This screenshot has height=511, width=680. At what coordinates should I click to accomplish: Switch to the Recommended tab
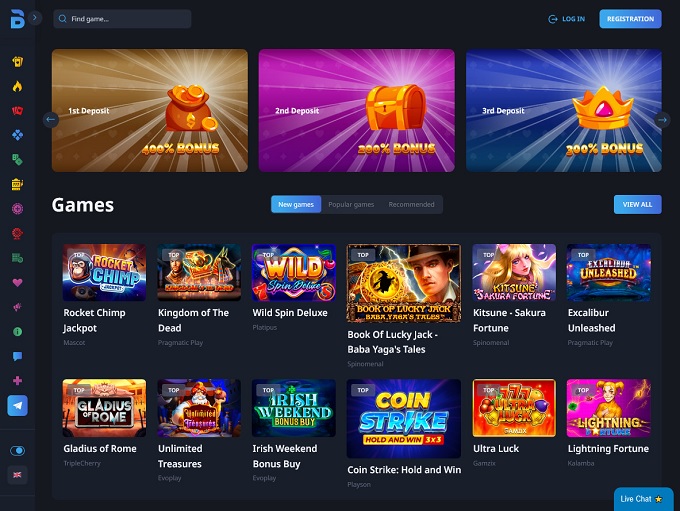(411, 204)
